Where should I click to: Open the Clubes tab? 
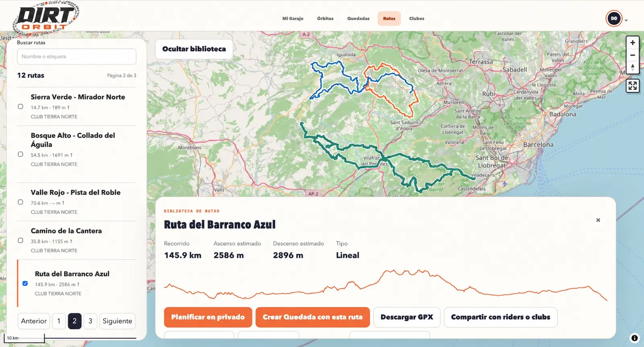[x=417, y=19]
